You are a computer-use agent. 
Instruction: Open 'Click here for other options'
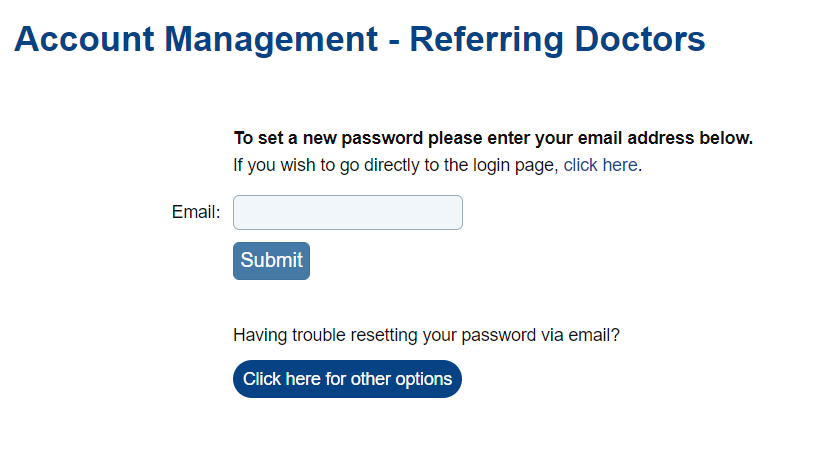pos(347,379)
